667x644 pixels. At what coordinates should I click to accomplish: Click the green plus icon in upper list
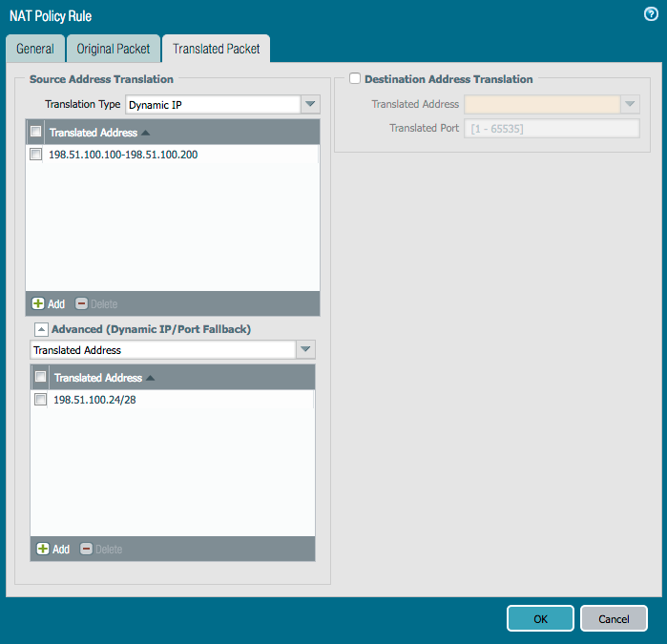point(38,303)
